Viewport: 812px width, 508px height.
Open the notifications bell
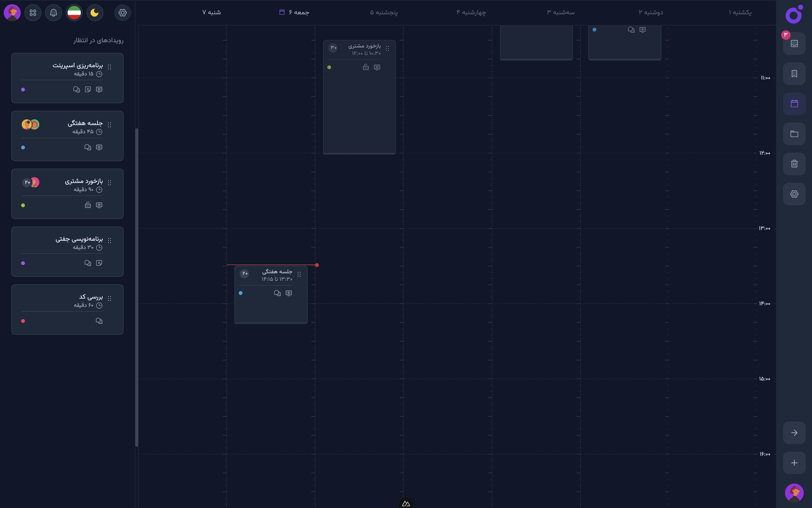tap(53, 12)
